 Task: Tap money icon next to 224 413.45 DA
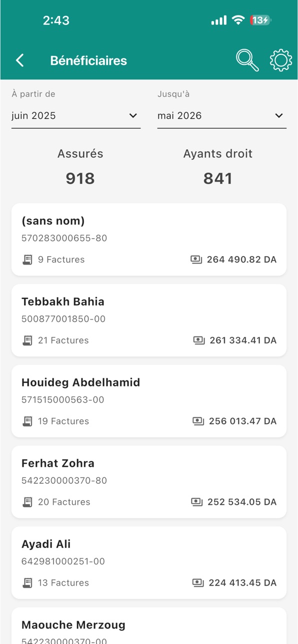(198, 583)
